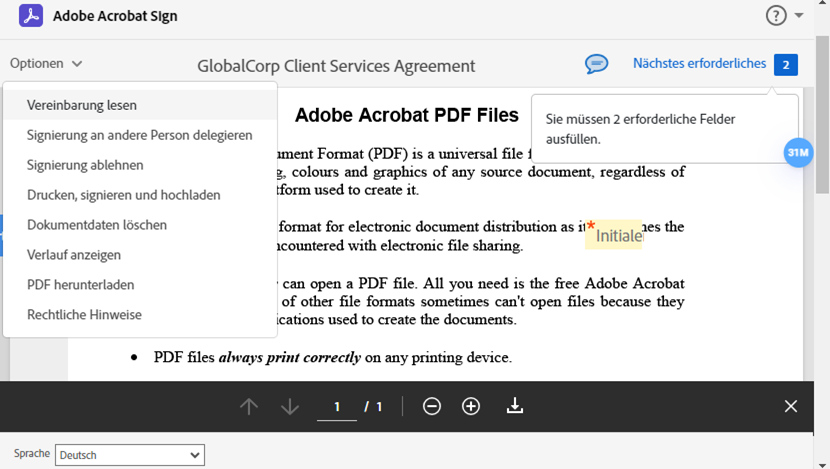The image size is (830, 469).
Task: Zoom out with the minus icon
Action: 432,406
